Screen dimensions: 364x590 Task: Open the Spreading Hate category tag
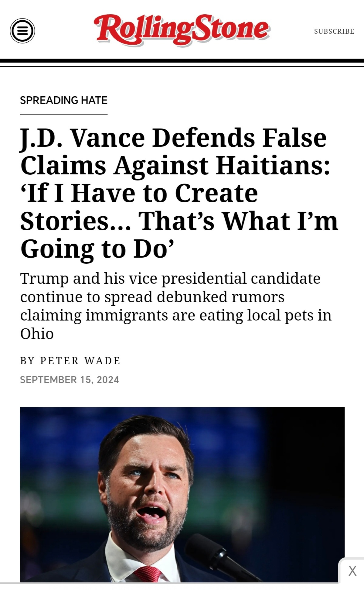point(64,100)
